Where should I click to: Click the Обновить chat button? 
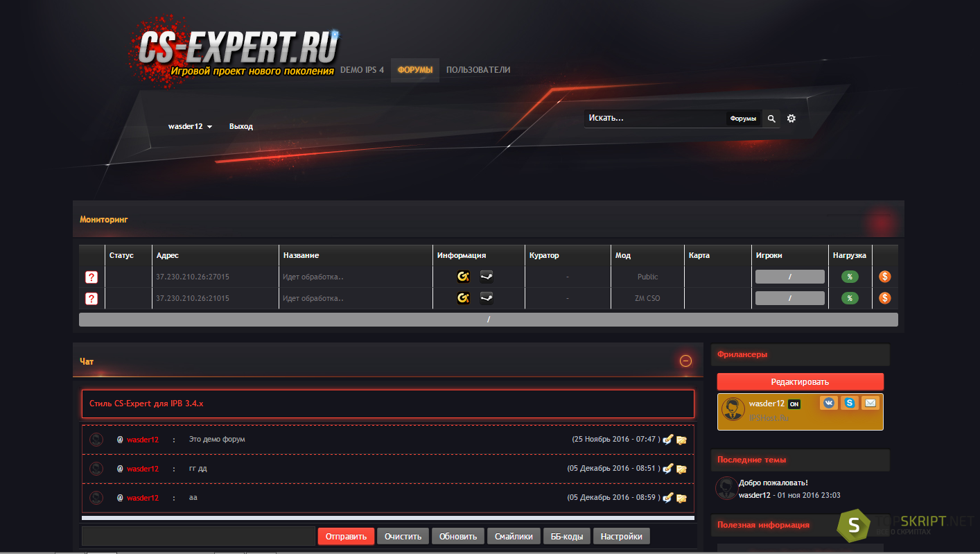458,537
